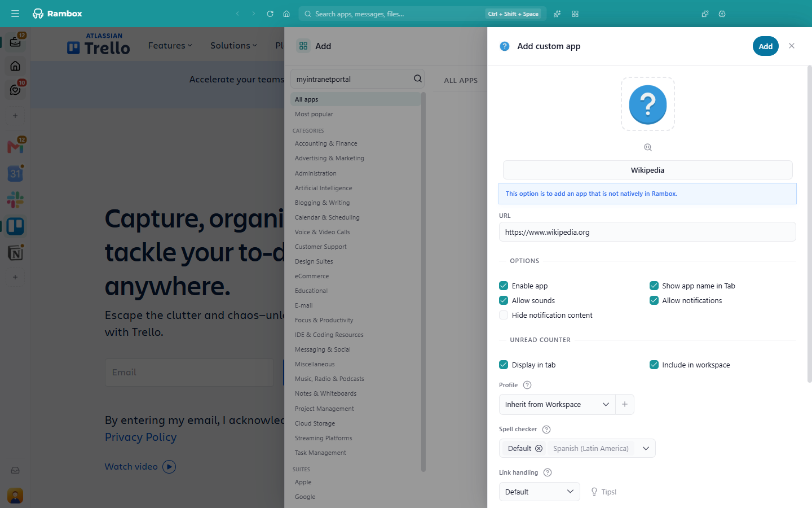Expand Features menu on Trello page
The width and height of the screenshot is (812, 508).
pyautogui.click(x=170, y=46)
